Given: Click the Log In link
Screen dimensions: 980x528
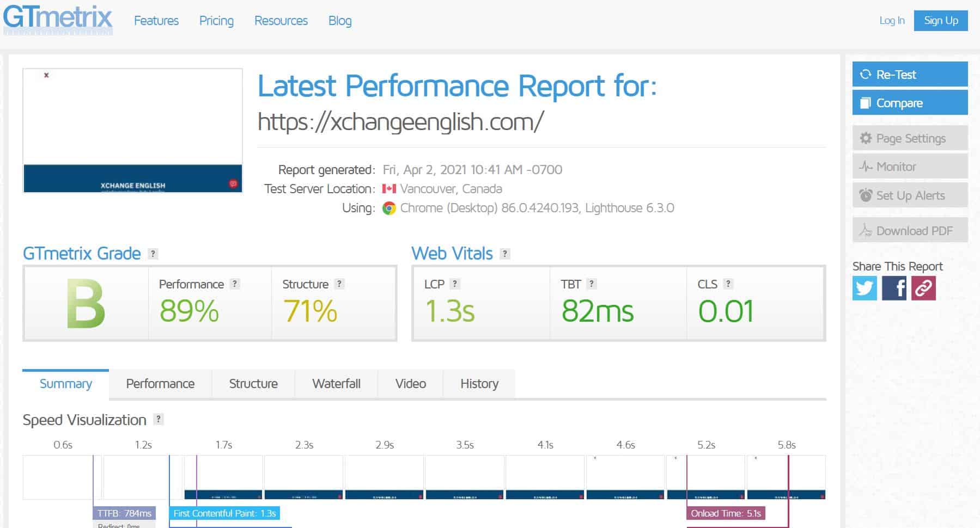Looking at the screenshot, I should click(892, 20).
